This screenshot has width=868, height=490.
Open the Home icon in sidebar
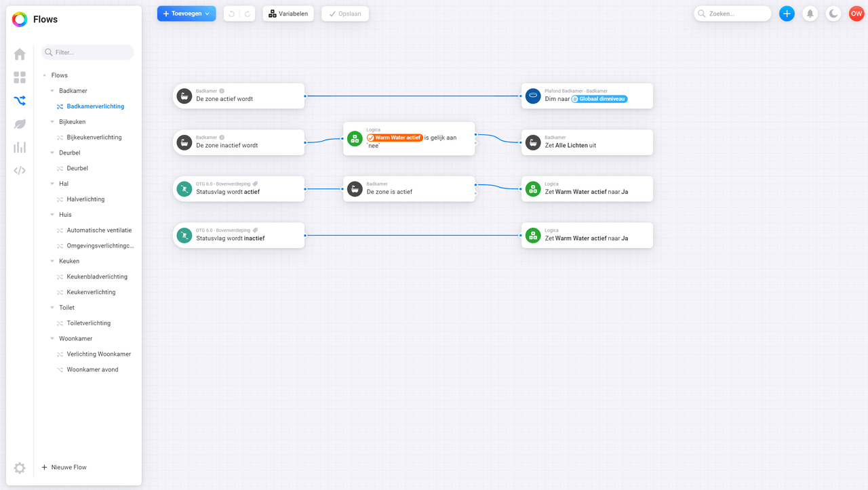click(x=20, y=54)
